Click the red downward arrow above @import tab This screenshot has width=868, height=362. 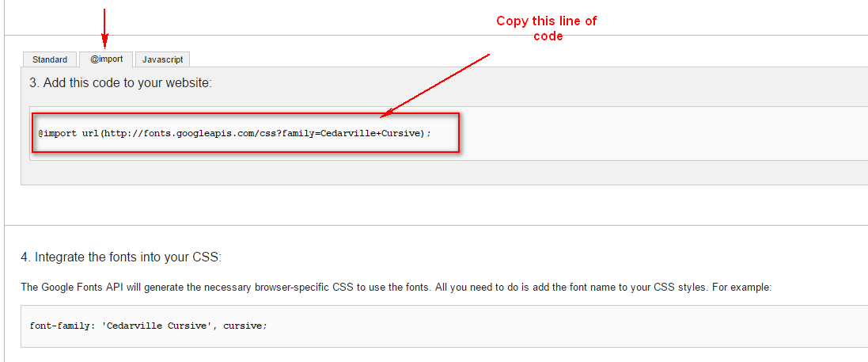click(x=104, y=28)
